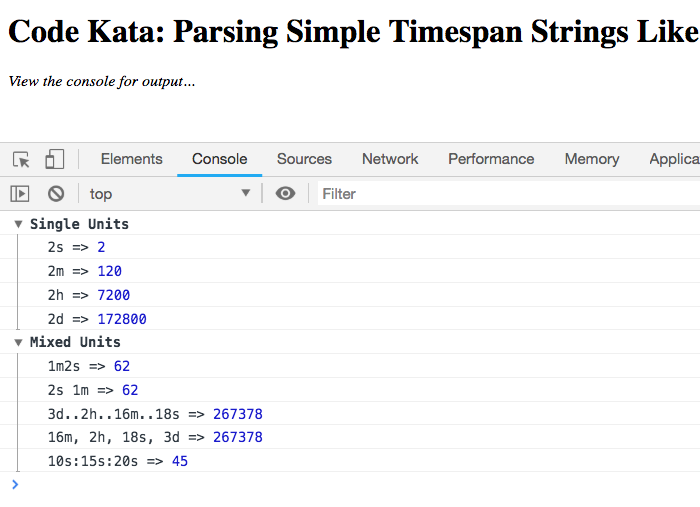Viewport: 700px width, 507px height.
Task: Click the log line 2s 1m => 62
Action: (350, 390)
